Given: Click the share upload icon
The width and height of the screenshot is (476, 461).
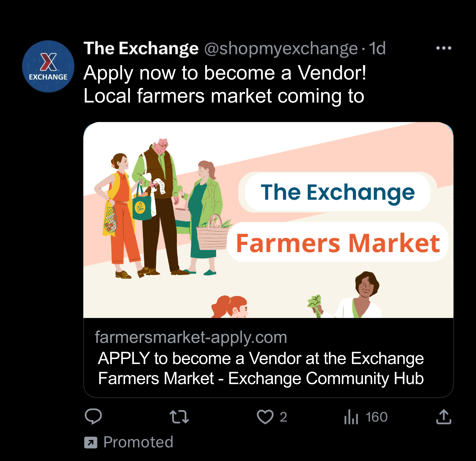Looking at the screenshot, I should coord(444,417).
